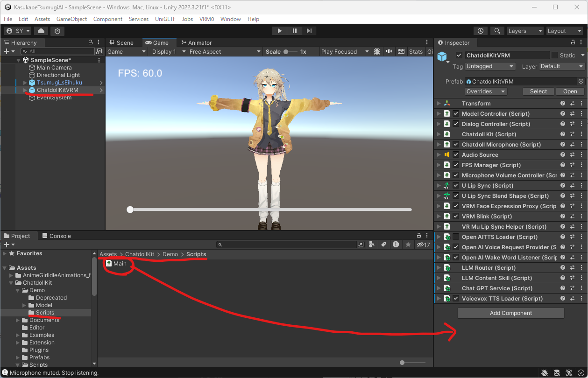The height and width of the screenshot is (378, 588).
Task: Click the Add Component button
Action: click(511, 313)
